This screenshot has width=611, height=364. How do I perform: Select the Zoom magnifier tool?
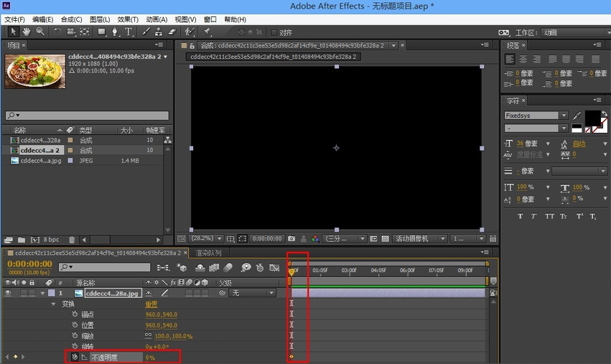point(39,32)
